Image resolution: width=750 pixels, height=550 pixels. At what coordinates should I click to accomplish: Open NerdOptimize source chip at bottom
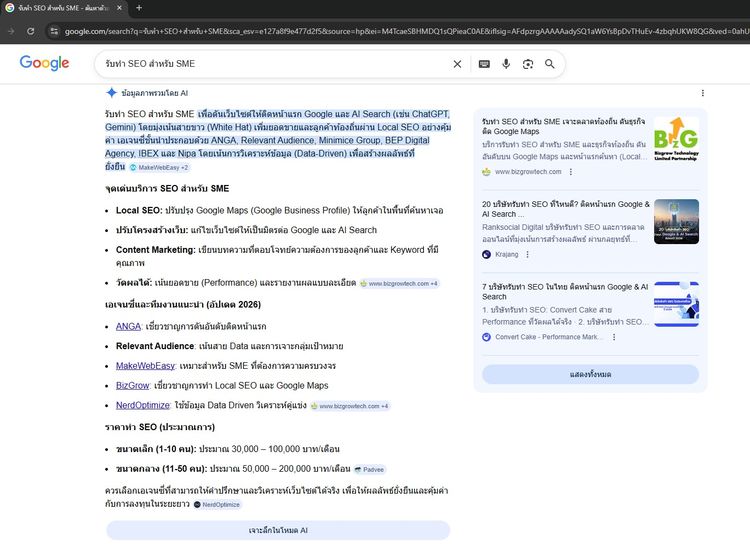click(x=217, y=505)
